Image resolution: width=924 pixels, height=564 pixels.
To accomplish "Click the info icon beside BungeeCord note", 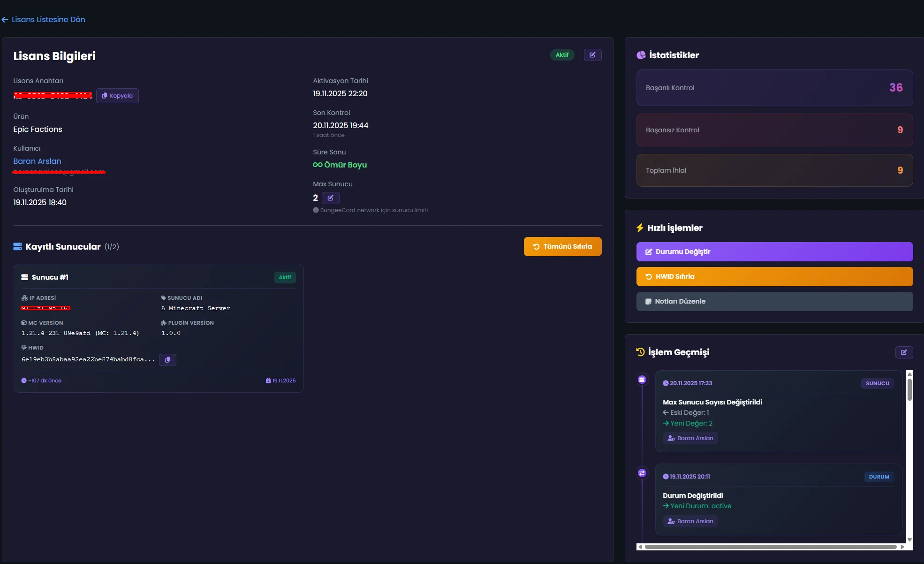I will [x=316, y=210].
